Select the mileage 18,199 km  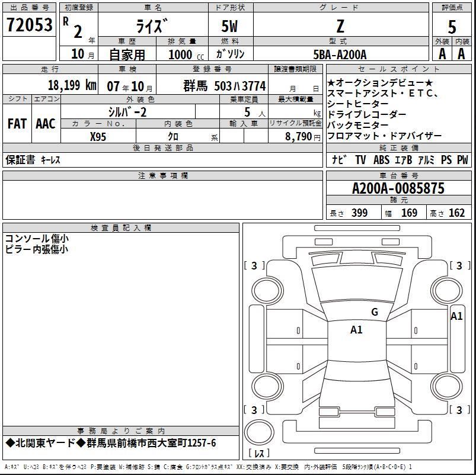(72, 85)
